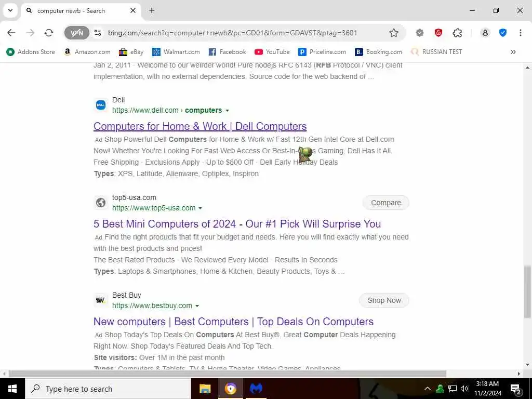Expand the dell.com URL dropdown arrow

[x=228, y=111]
